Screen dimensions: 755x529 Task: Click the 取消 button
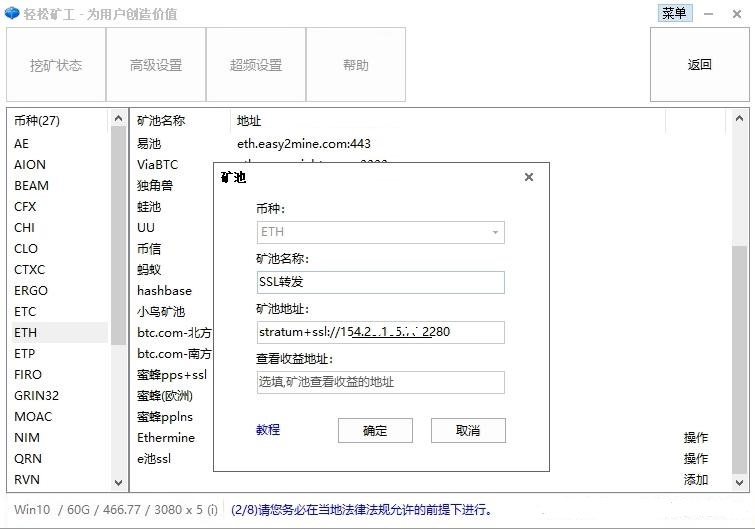click(x=468, y=430)
